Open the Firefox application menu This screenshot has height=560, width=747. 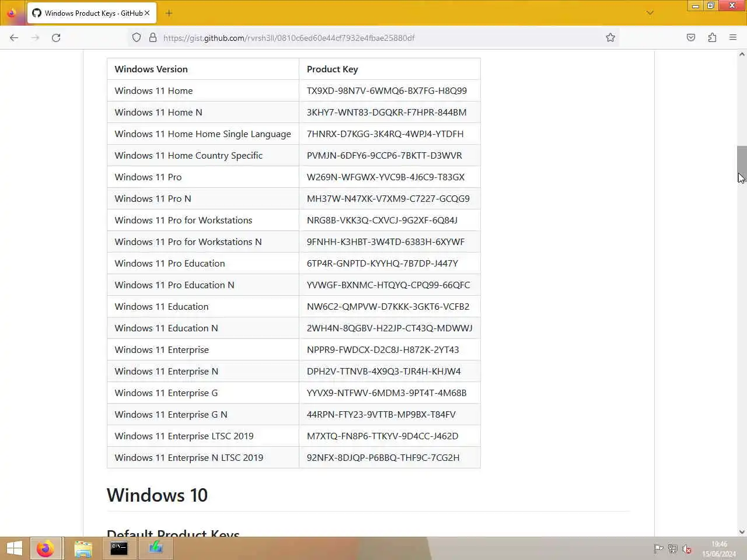click(x=733, y=37)
